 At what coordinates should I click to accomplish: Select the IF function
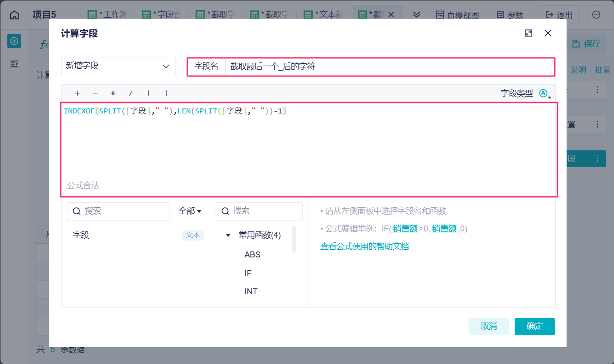(248, 273)
